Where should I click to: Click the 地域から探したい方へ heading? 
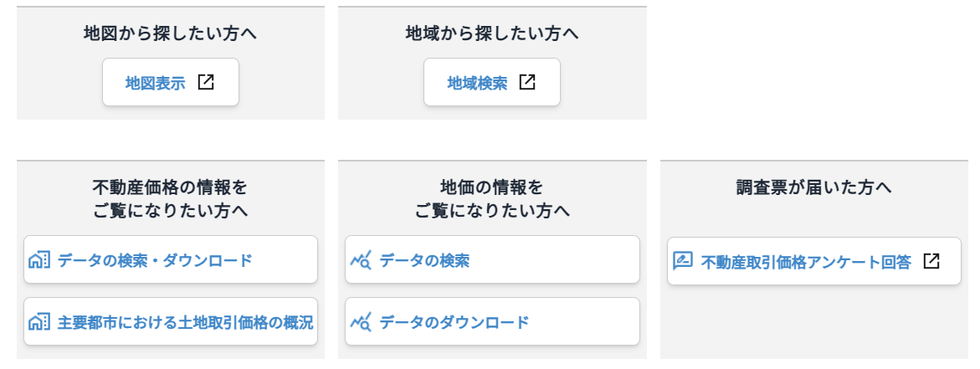click(x=492, y=33)
